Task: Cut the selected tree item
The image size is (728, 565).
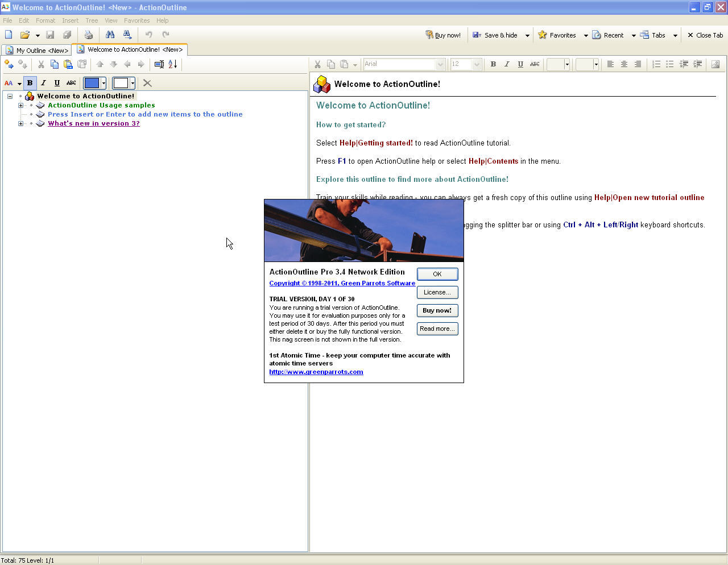Action: coord(41,64)
